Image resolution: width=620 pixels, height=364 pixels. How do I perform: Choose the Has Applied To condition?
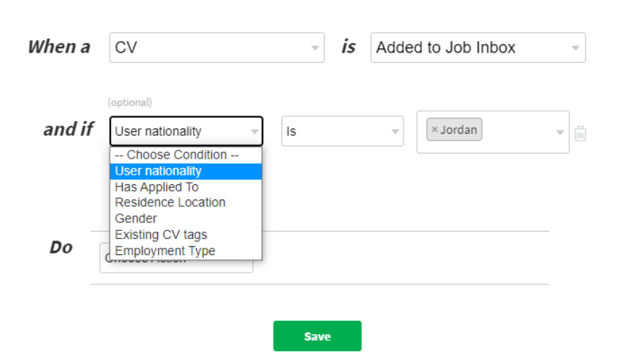(156, 187)
